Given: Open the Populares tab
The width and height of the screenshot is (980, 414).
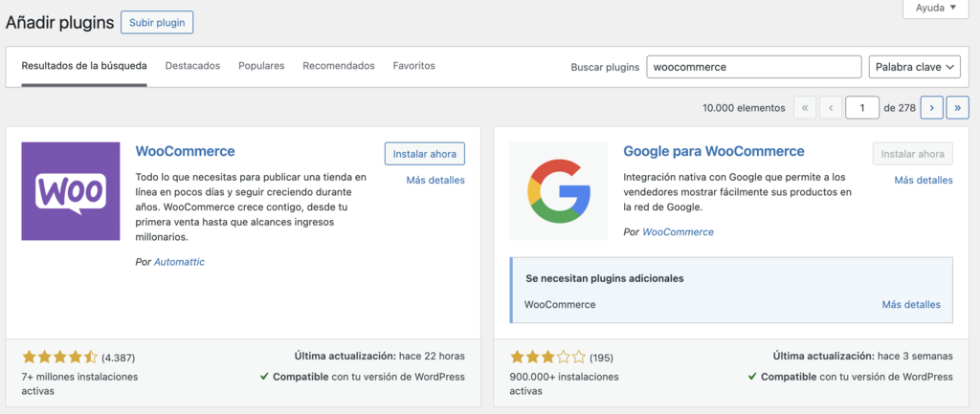Looking at the screenshot, I should (x=261, y=66).
